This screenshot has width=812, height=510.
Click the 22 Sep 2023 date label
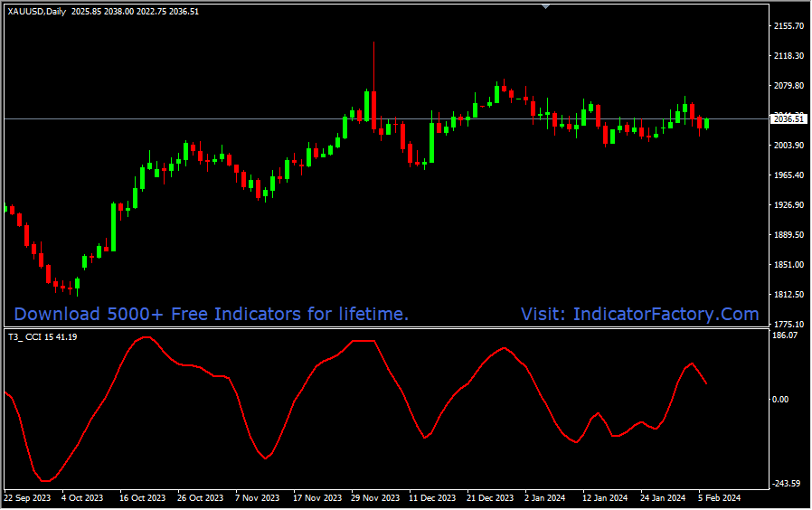27,498
